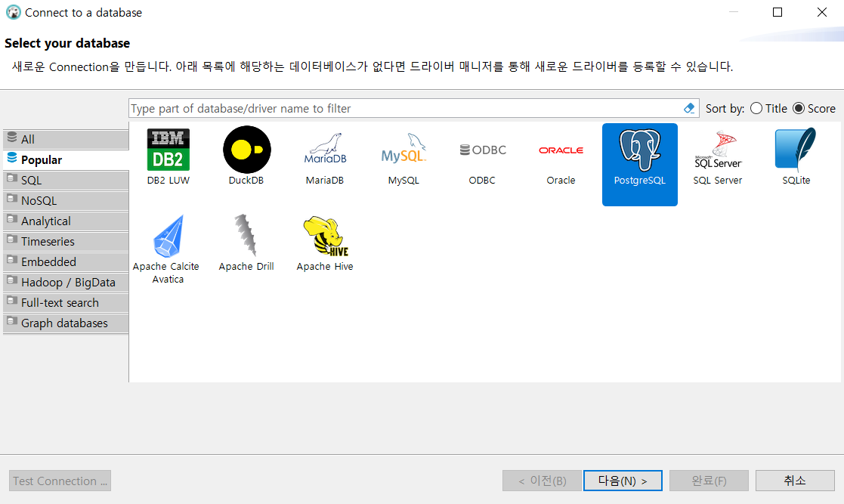Image resolution: width=844 pixels, height=504 pixels.
Task: Select the Apache Drill icon
Action: [246, 235]
